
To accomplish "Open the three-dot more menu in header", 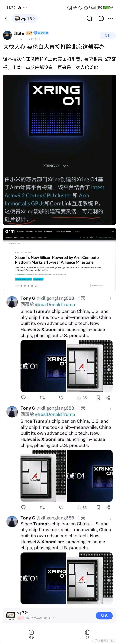I will pyautogui.click(x=111, y=19).
